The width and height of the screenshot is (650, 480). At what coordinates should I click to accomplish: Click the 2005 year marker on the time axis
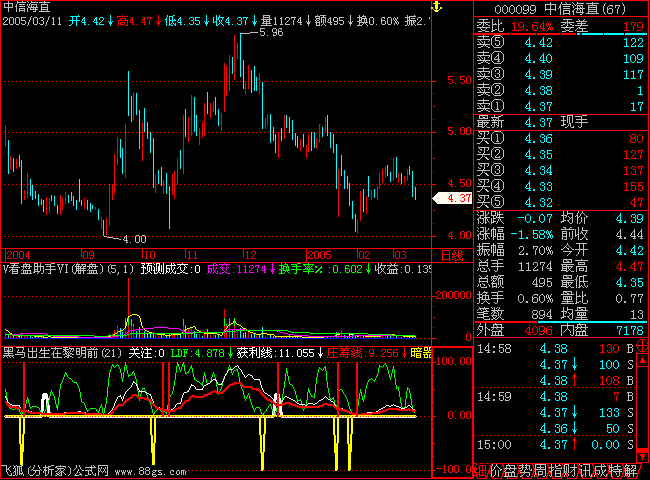coord(320,255)
